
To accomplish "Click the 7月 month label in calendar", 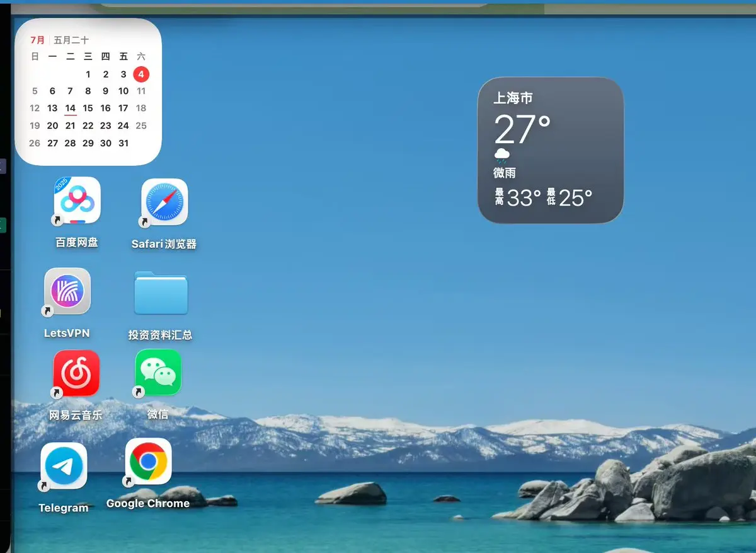I will (38, 40).
